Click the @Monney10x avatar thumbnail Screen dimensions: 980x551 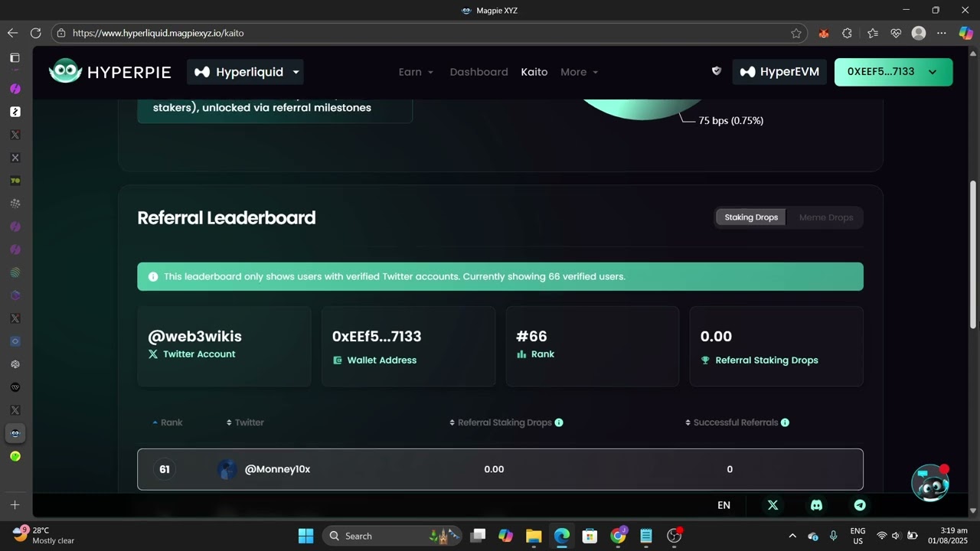point(227,469)
